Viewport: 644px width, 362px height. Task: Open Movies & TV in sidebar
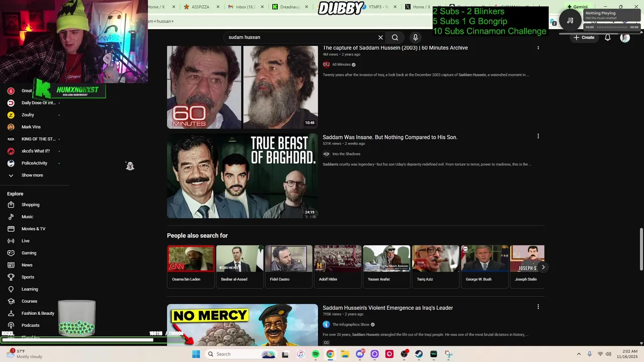[32, 229]
